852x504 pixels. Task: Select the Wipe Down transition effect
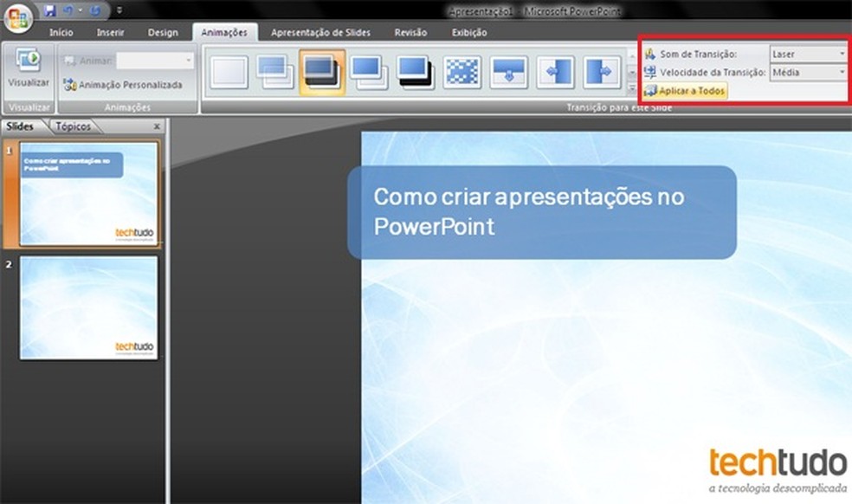click(507, 74)
